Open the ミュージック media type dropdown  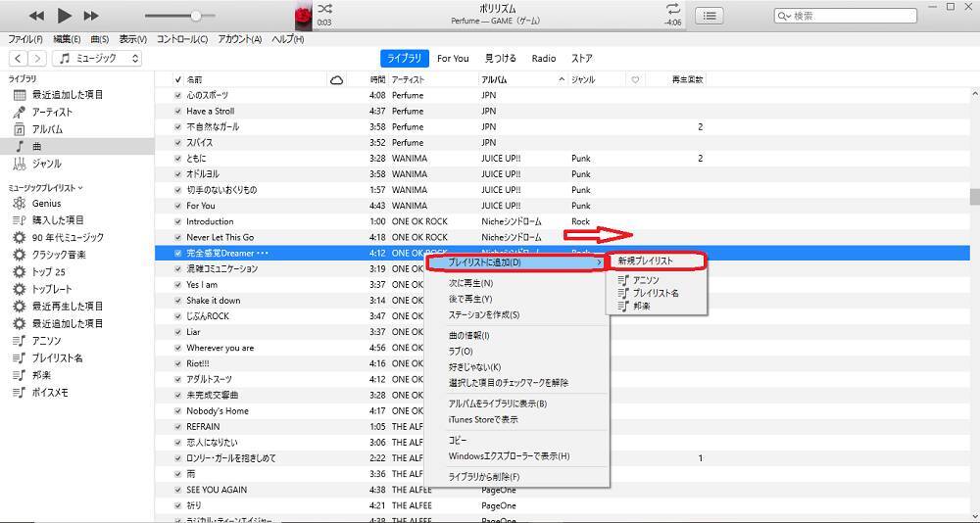pyautogui.click(x=98, y=59)
